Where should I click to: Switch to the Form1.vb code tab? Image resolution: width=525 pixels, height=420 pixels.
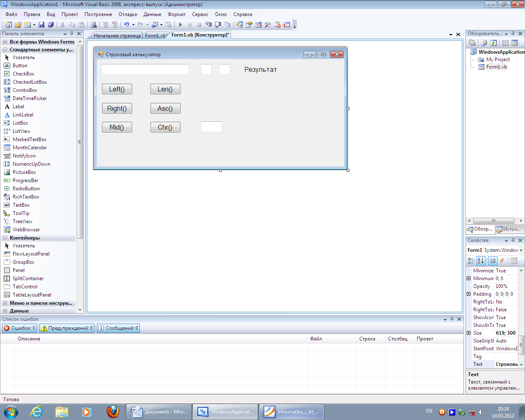coord(155,36)
